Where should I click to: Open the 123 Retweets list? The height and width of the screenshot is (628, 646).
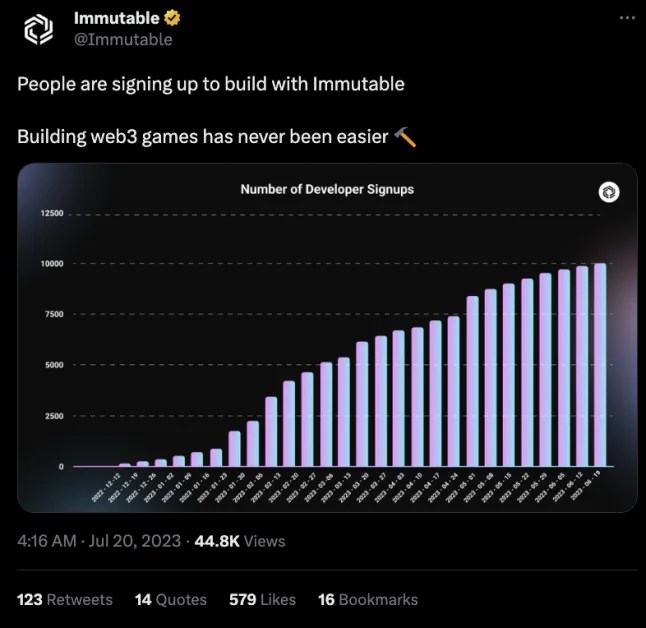click(65, 599)
